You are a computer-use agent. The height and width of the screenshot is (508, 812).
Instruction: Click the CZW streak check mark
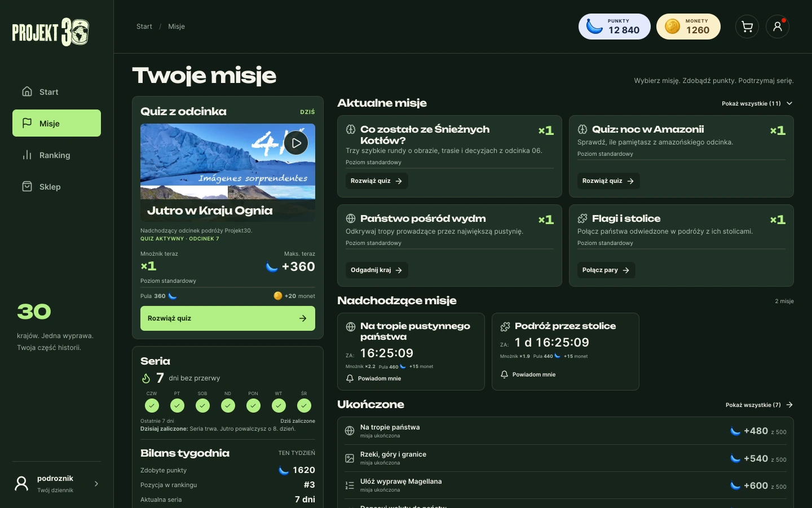point(152,405)
